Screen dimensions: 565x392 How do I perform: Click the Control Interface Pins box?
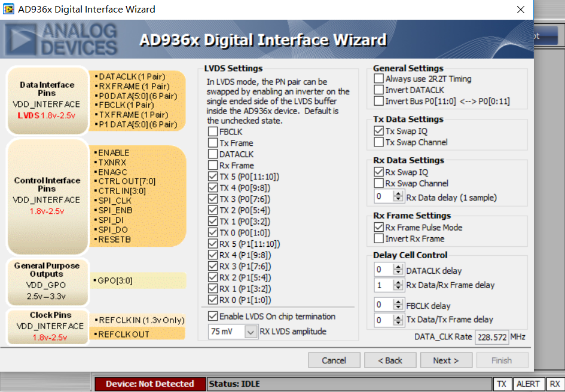(48, 197)
